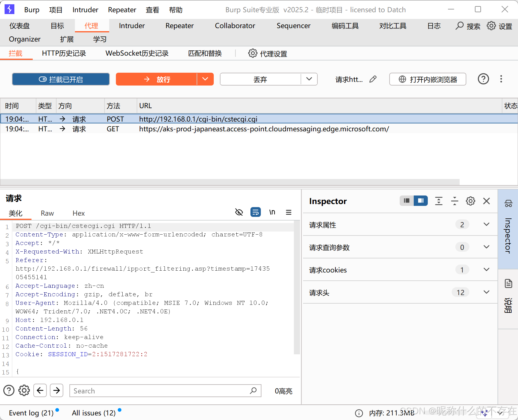Viewport: 518px width, 420px height.
Task: Open request editor hamburger menu
Action: 288,212
